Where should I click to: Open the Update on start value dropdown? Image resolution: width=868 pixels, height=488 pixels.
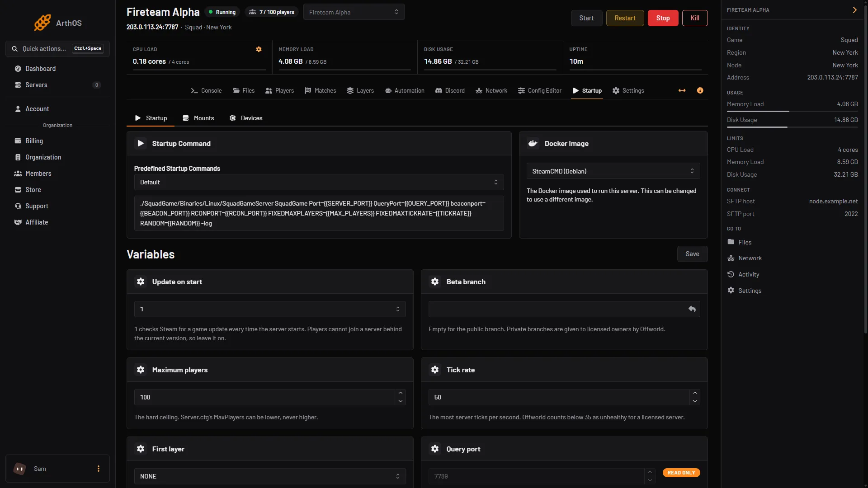point(270,309)
